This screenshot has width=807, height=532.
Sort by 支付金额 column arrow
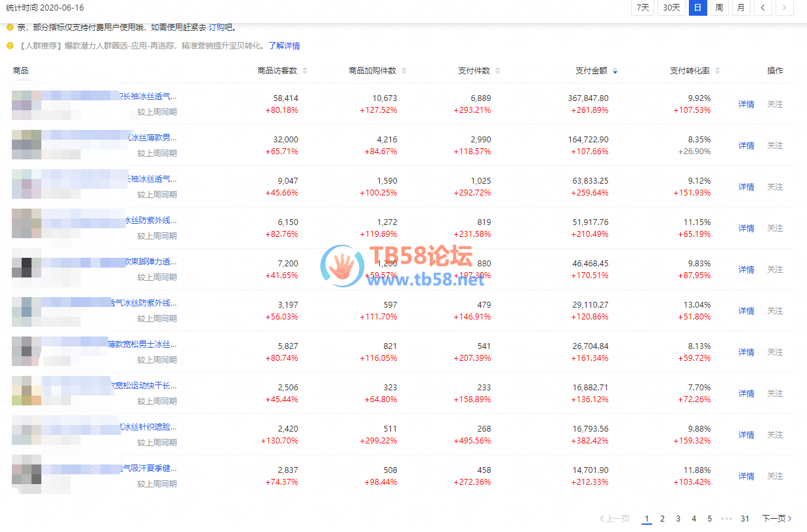click(x=615, y=71)
